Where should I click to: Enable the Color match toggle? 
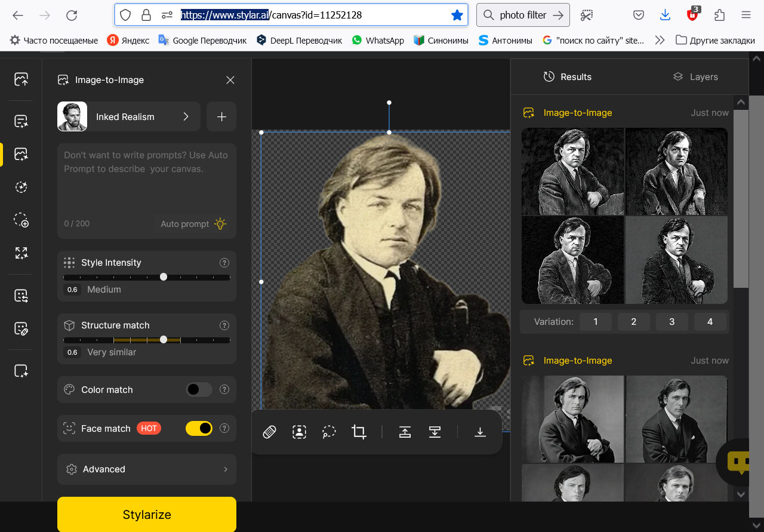coord(199,389)
